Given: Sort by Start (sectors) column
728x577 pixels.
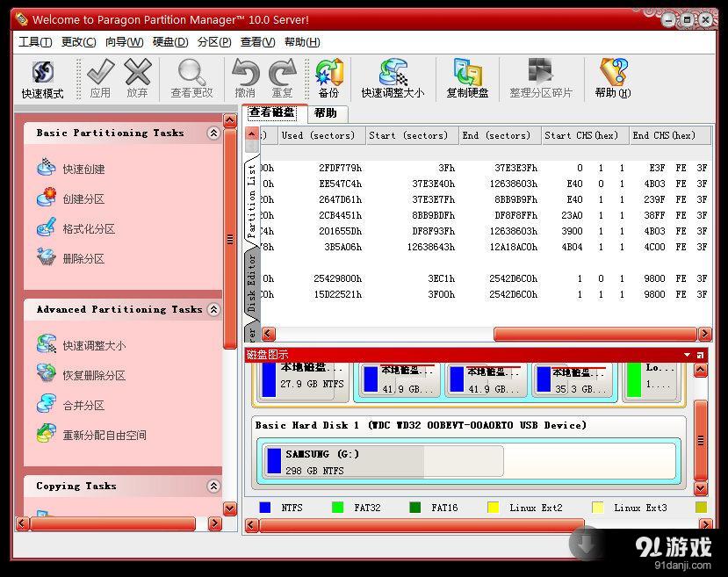Looking at the screenshot, I should (412, 135).
